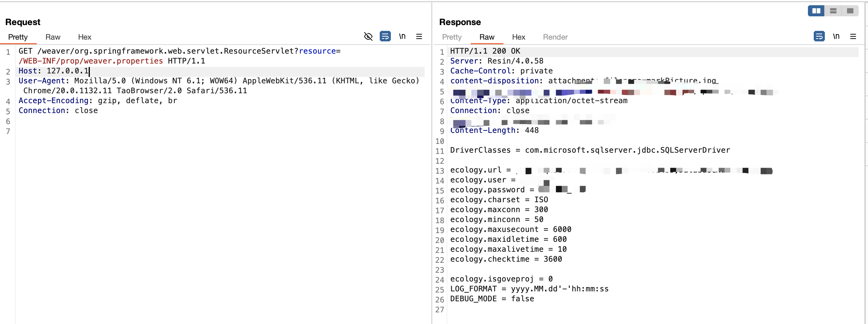
Task: Click ecology.maxidletime = 600 line
Action: coord(508,240)
